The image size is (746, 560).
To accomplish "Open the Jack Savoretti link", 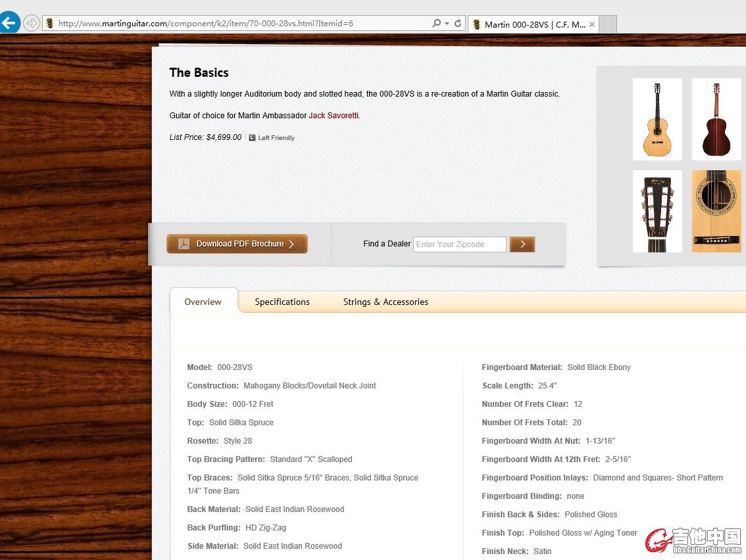I will coord(334,116).
